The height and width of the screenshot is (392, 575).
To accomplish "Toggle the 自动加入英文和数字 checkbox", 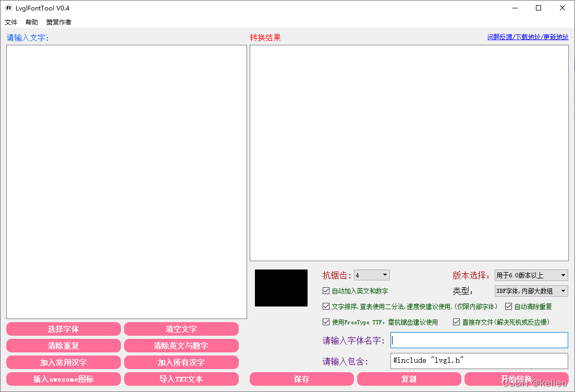I will click(326, 291).
